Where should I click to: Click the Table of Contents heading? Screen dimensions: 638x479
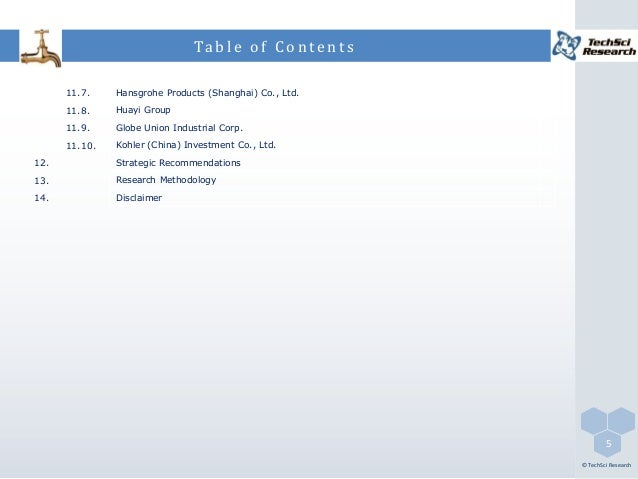coord(275,47)
